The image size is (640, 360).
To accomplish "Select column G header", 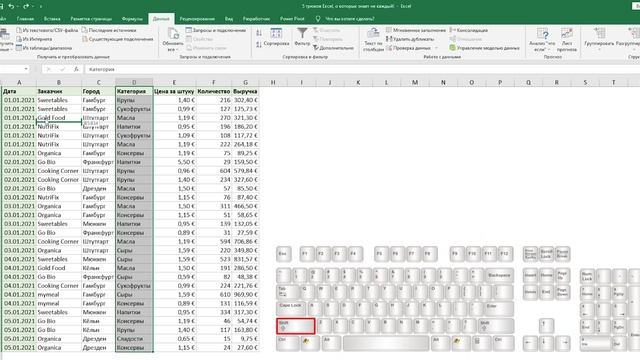I will pyautogui.click(x=245, y=82).
